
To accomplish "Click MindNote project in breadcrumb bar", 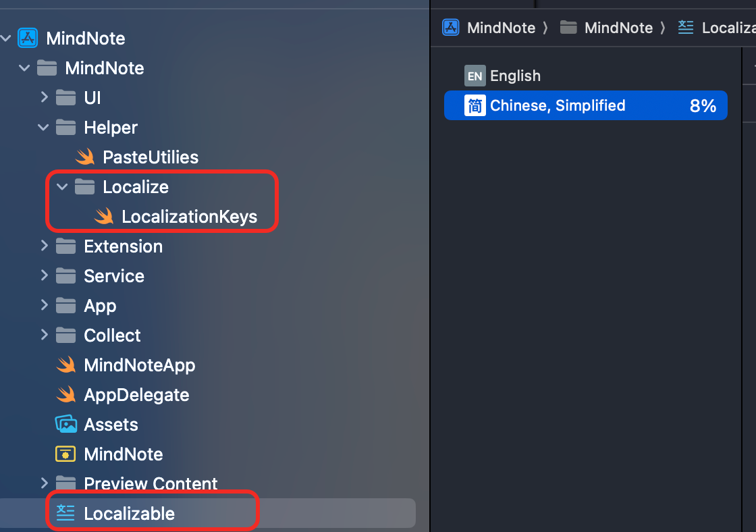I will click(489, 28).
